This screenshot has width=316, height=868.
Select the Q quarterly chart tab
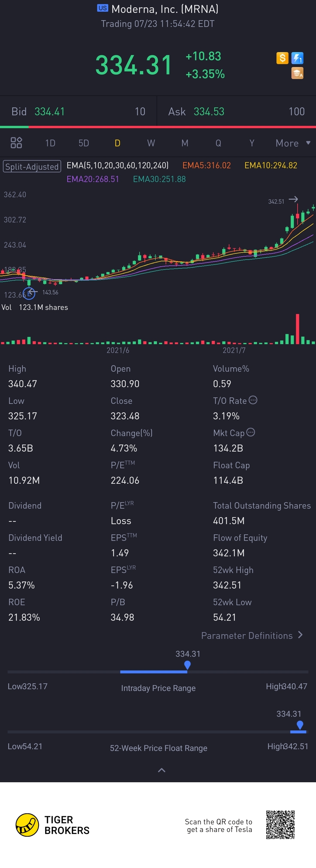click(218, 143)
